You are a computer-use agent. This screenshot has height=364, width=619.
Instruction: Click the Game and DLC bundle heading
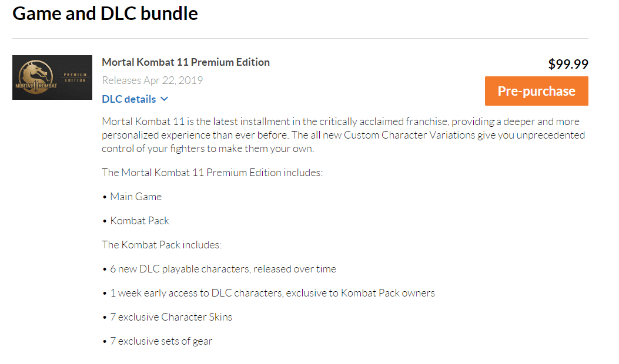(x=105, y=14)
